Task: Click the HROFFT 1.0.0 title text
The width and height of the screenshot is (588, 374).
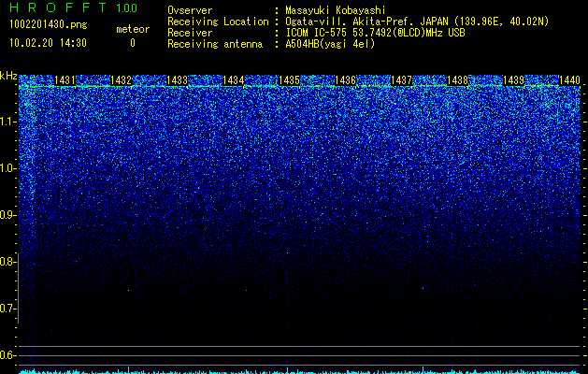Action: click(74, 7)
